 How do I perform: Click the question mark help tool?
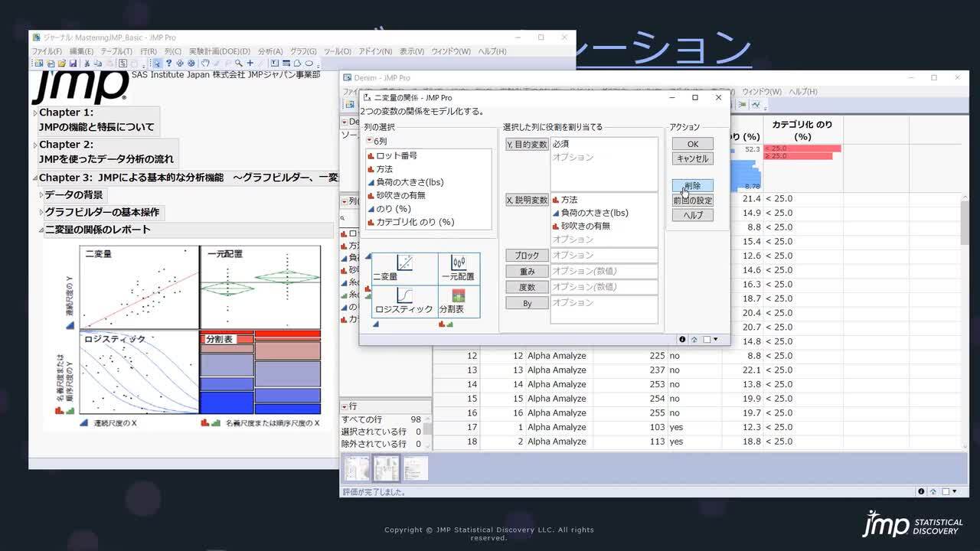(168, 64)
